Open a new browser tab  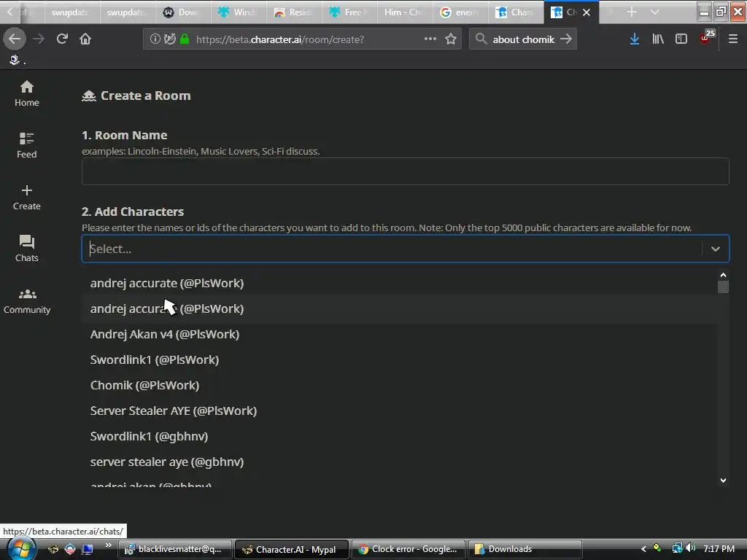point(632,12)
